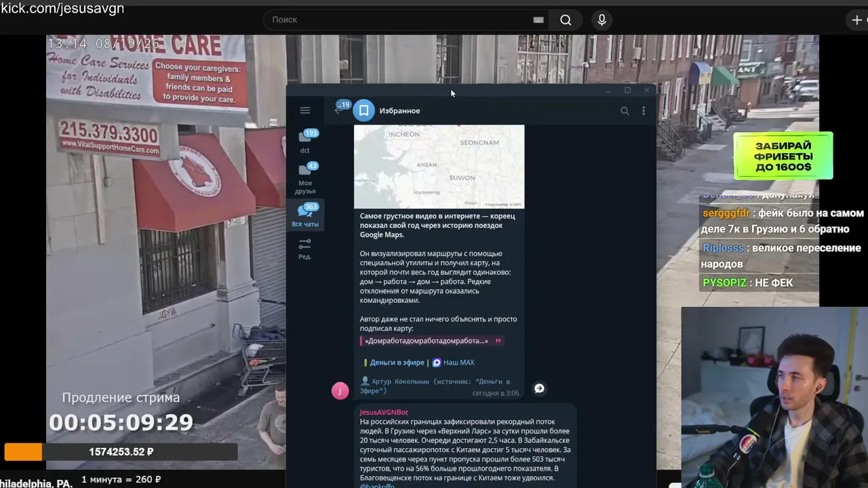868x488 pixels.
Task: Open the ЗАБИРАЙ ФРИБЕТЫ ДО 1600$ banner
Action: click(x=783, y=156)
